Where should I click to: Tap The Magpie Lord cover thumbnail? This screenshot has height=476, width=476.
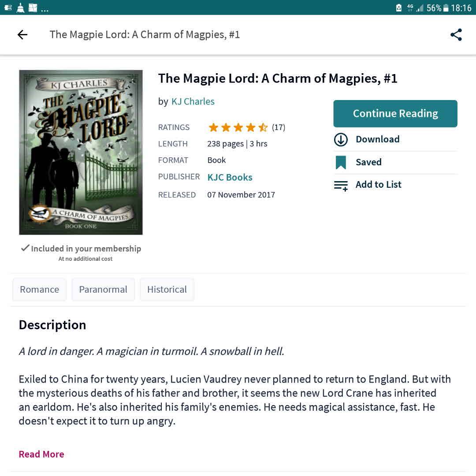coord(81,152)
